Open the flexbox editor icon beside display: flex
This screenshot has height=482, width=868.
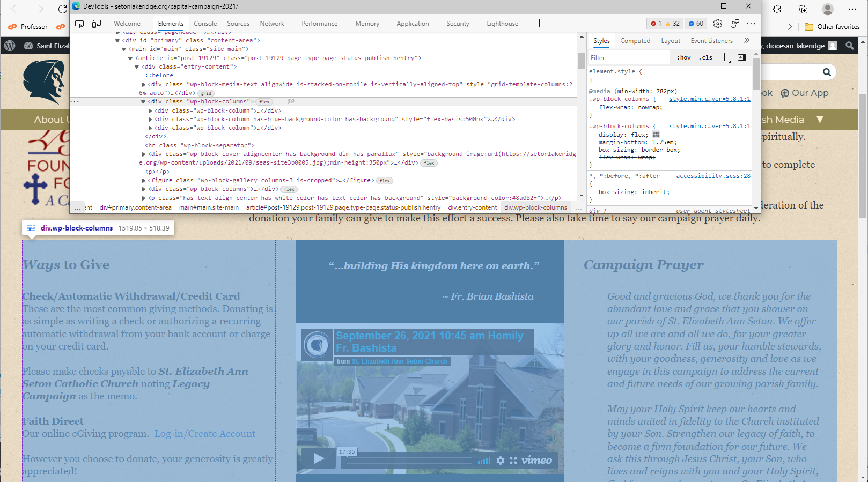click(x=656, y=135)
